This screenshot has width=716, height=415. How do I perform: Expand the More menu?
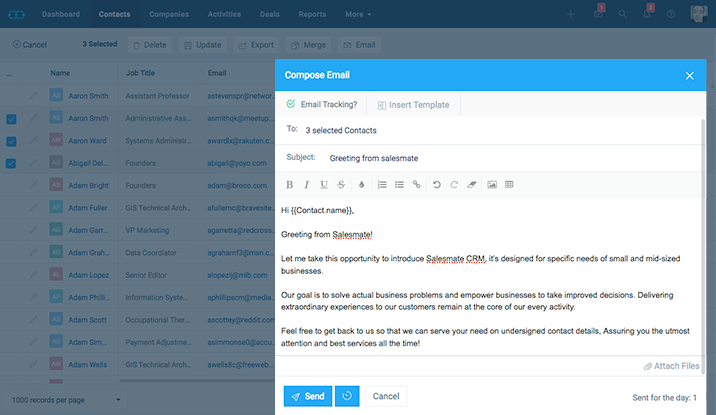point(358,14)
